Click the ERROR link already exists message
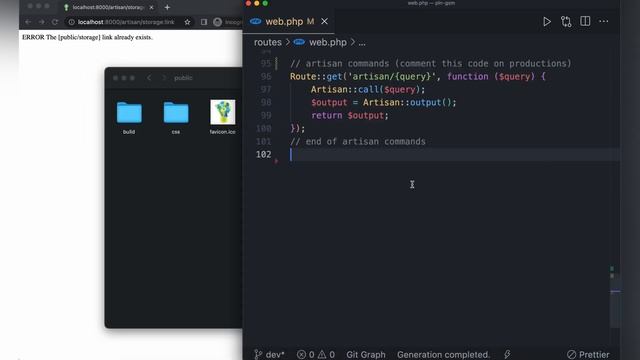 pos(87,37)
